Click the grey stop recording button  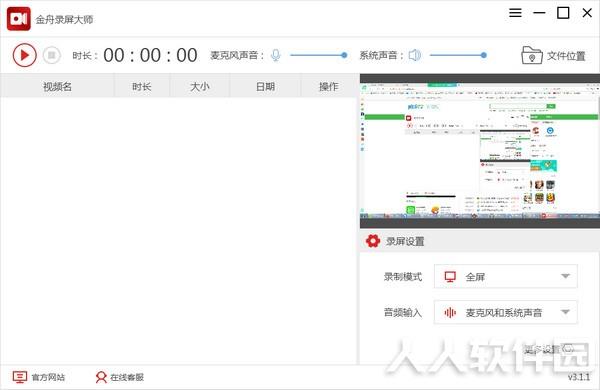pos(52,55)
